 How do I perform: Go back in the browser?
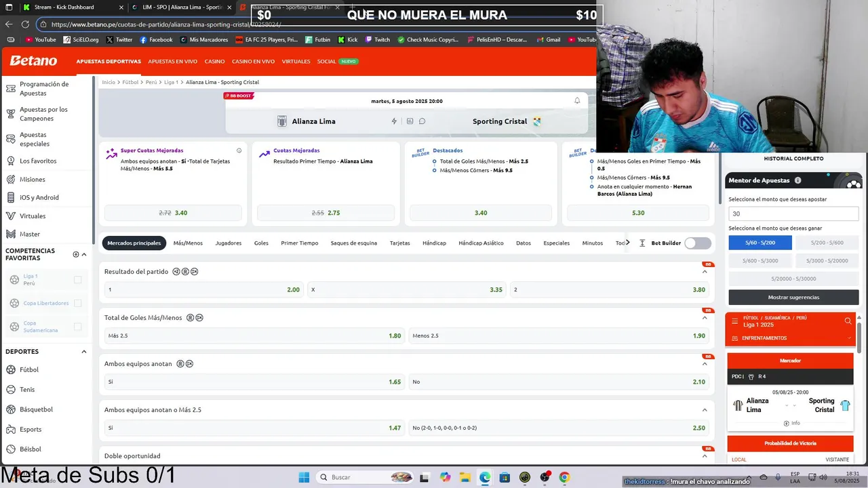9,24
